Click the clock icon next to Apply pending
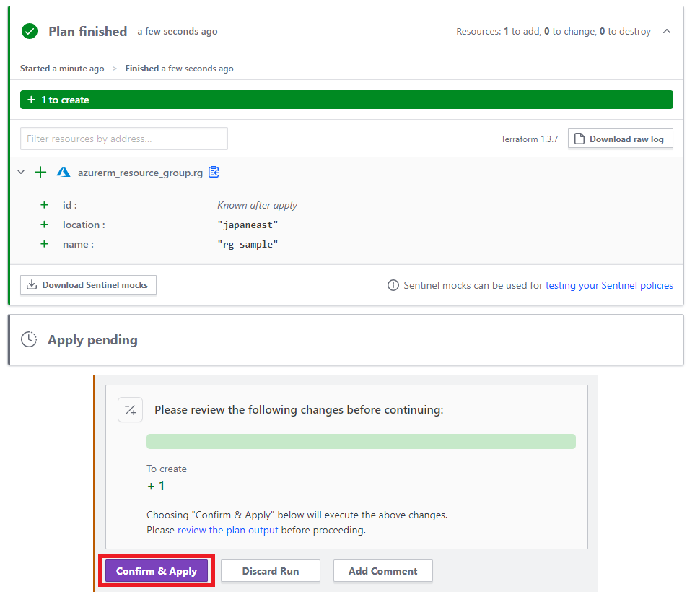The height and width of the screenshot is (610, 700). [29, 339]
